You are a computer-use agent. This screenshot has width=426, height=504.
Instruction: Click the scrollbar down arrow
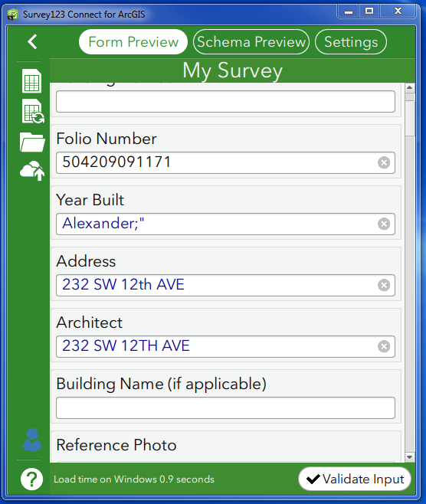410,457
